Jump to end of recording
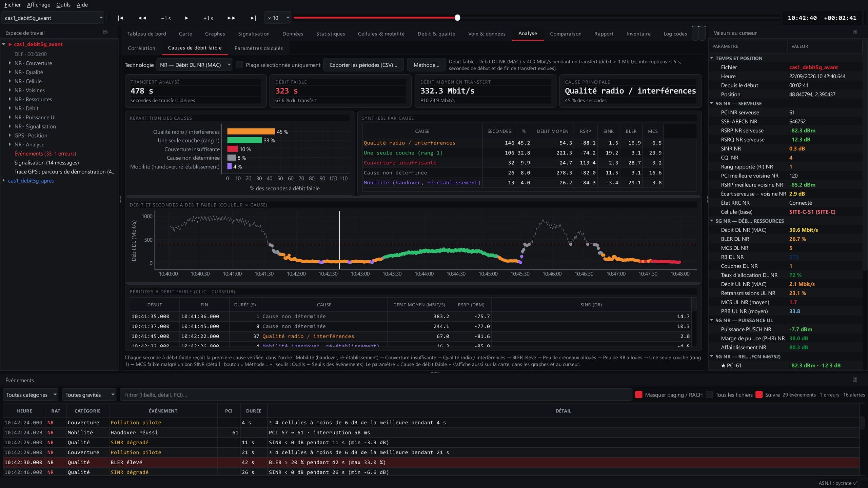Viewport: 868px width, 488px height. point(253,18)
